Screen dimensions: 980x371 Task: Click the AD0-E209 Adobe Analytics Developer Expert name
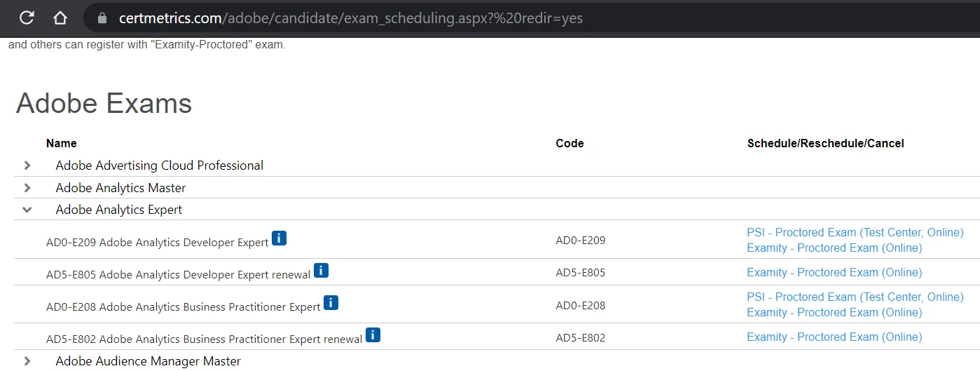click(158, 243)
